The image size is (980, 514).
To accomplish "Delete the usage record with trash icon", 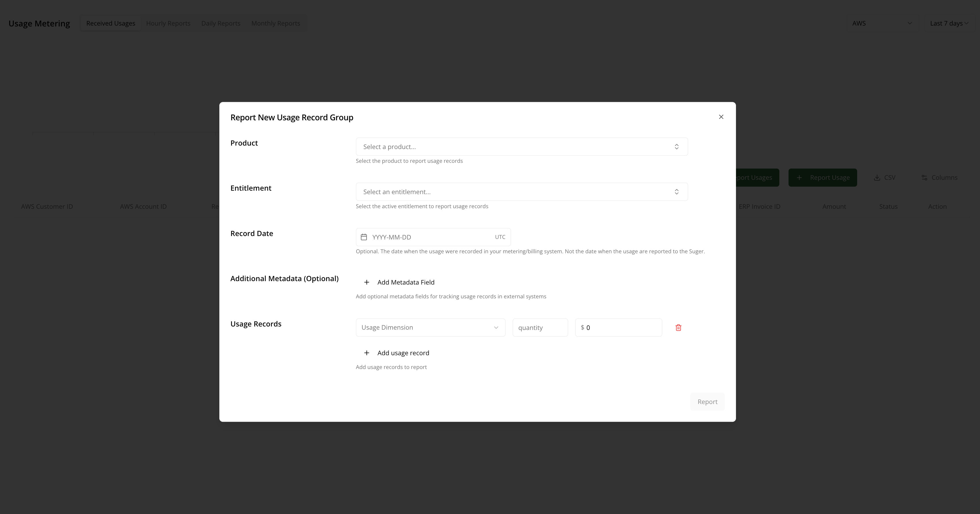I will pos(678,328).
